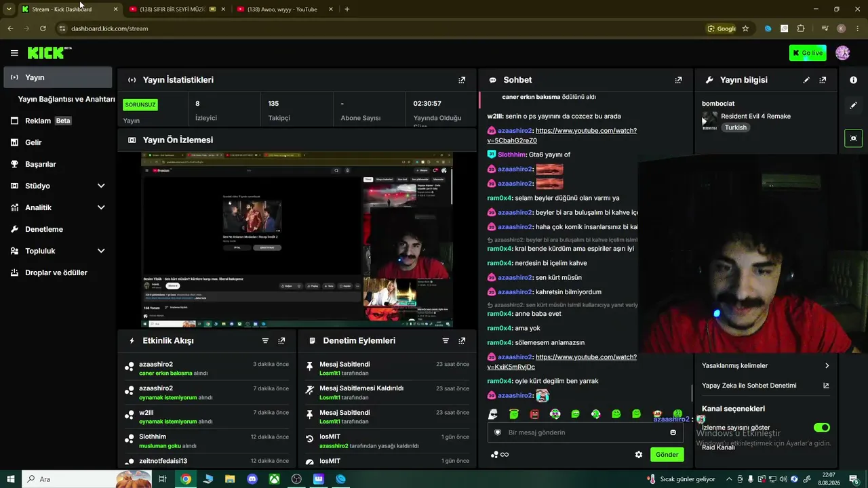Toggle İzlenme sayısını göster switch
This screenshot has width=868, height=488.
point(822,428)
